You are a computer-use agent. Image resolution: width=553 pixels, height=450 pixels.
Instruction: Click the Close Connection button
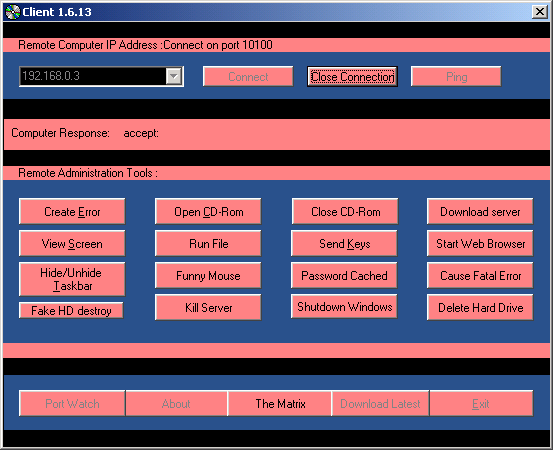pyautogui.click(x=352, y=77)
